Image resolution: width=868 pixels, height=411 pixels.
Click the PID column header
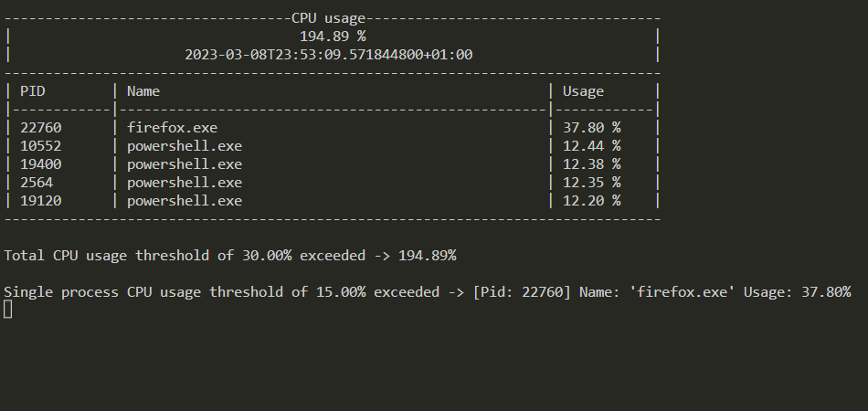(33, 91)
